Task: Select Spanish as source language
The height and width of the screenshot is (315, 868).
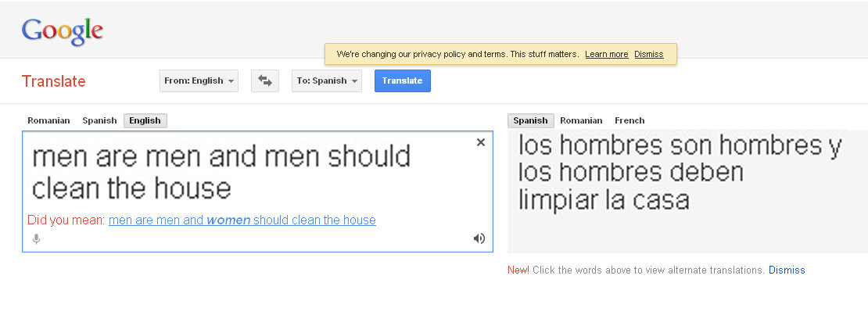Action: tap(99, 120)
